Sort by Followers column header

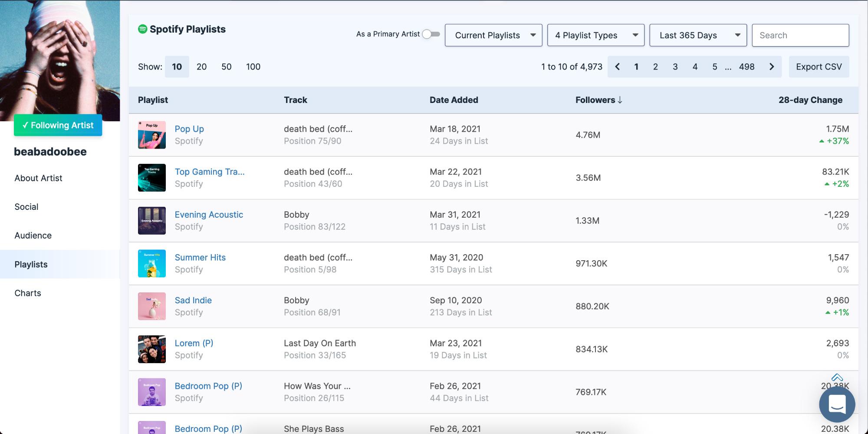coord(599,100)
